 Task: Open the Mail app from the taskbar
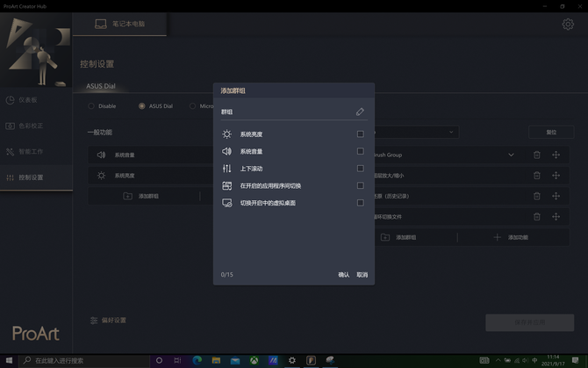(235, 360)
